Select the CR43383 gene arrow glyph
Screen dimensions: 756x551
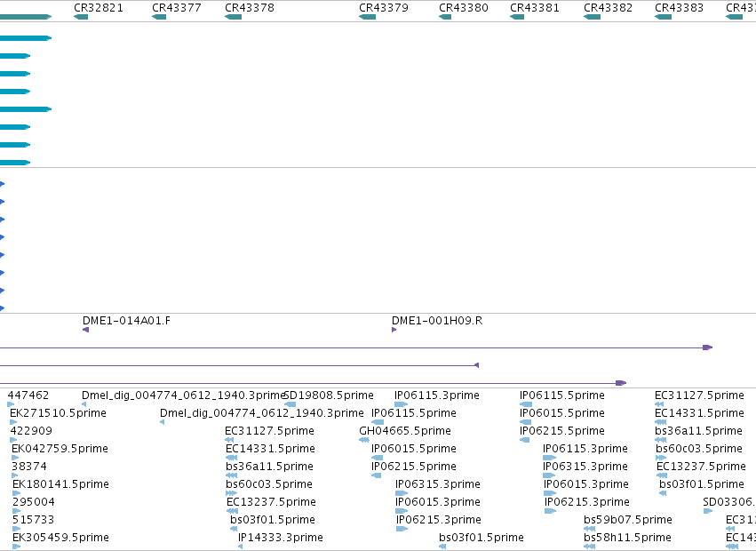tap(663, 17)
